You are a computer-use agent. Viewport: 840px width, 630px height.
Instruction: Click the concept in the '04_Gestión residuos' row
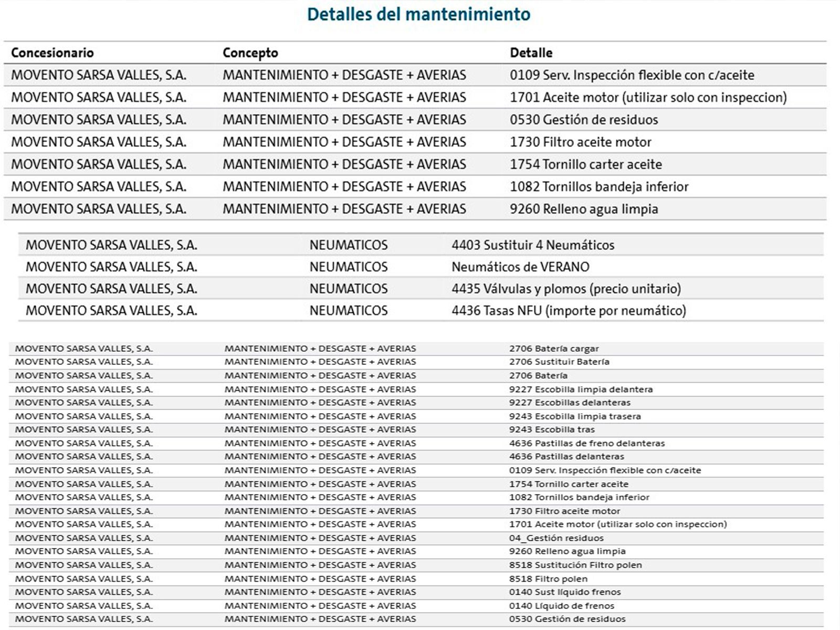pyautogui.click(x=320, y=538)
